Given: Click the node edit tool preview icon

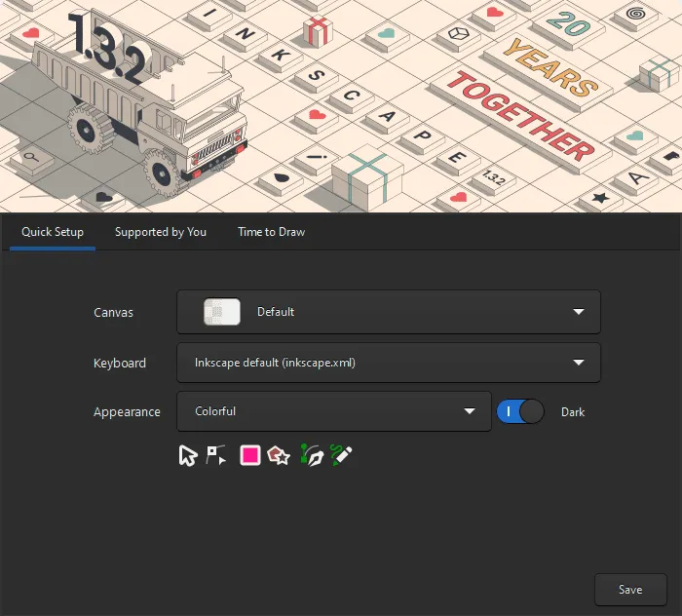Looking at the screenshot, I should click(216, 455).
